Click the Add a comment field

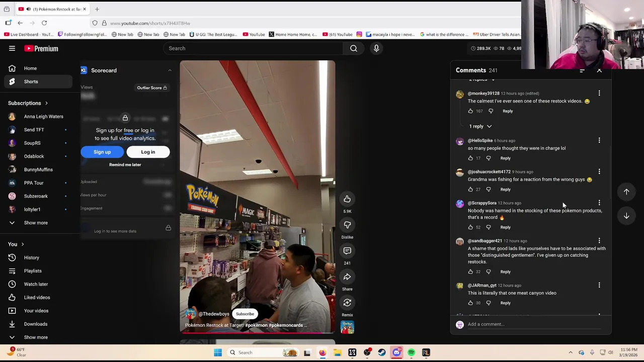(534, 324)
